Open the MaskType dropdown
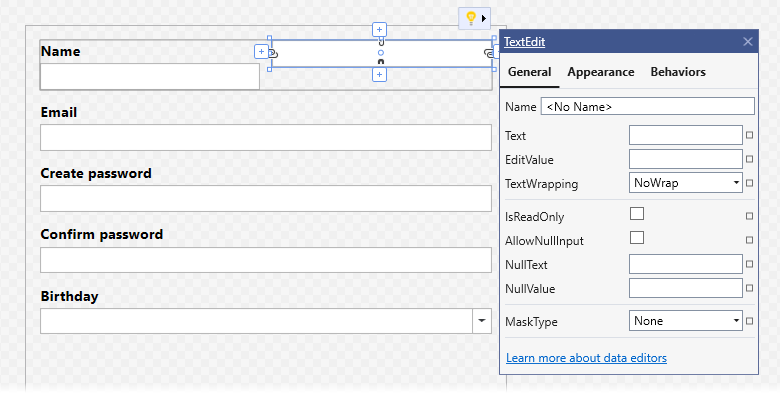 coord(685,321)
